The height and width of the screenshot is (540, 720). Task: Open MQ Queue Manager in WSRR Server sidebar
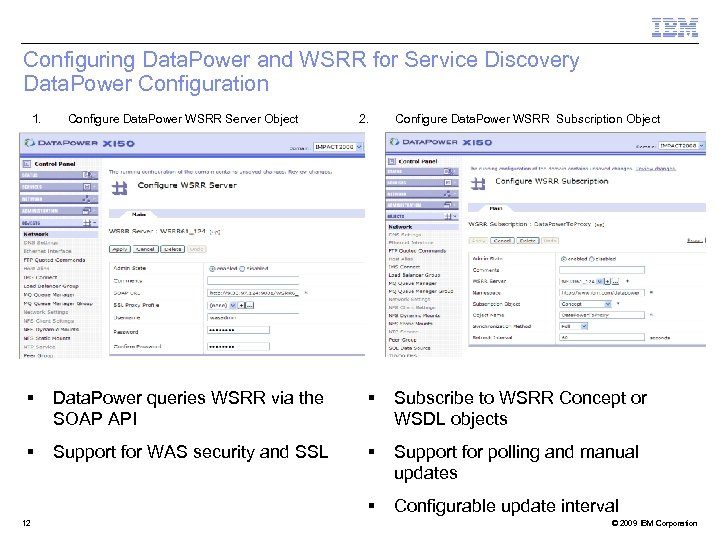(x=49, y=295)
